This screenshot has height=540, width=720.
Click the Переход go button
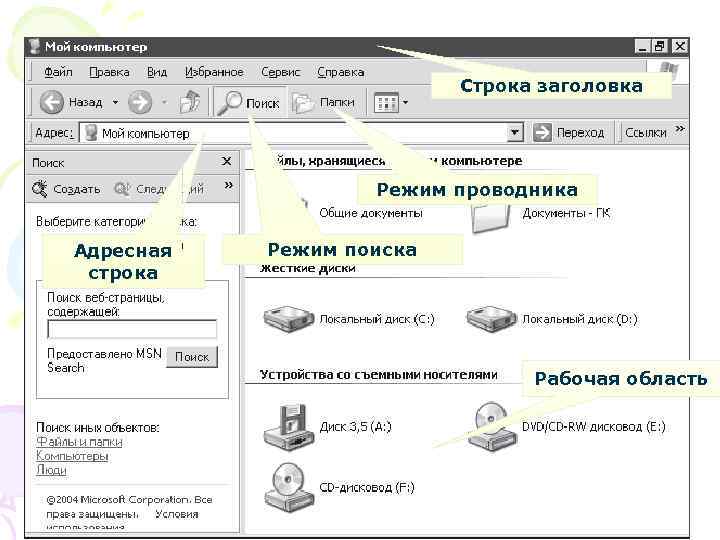[x=568, y=133]
